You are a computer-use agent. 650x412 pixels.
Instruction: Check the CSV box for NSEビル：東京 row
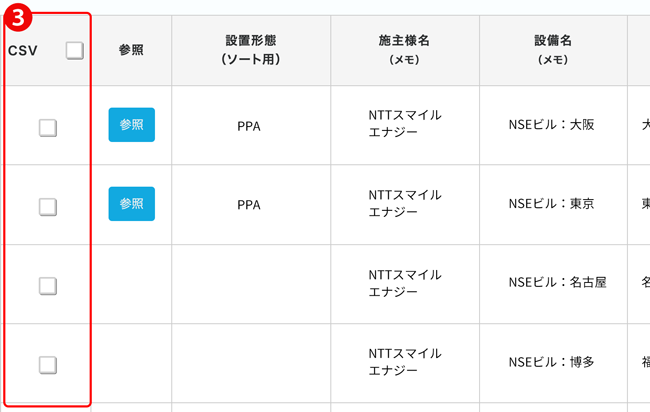48,206
